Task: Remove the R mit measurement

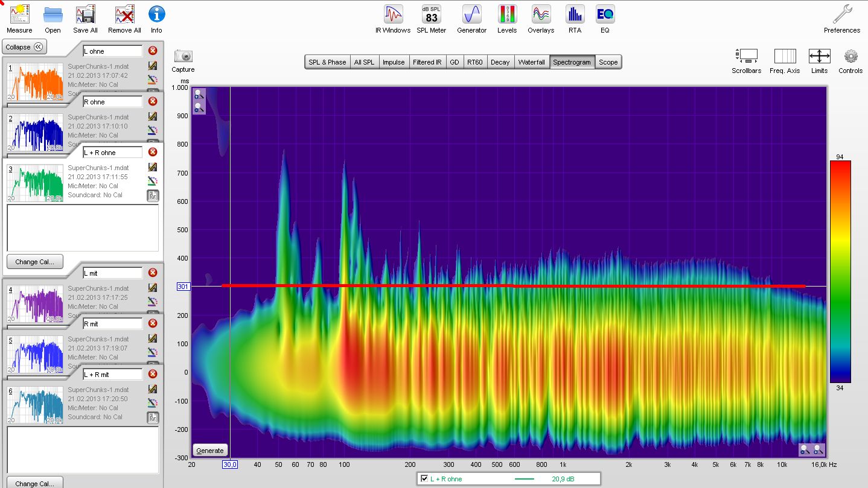Action: pos(153,323)
